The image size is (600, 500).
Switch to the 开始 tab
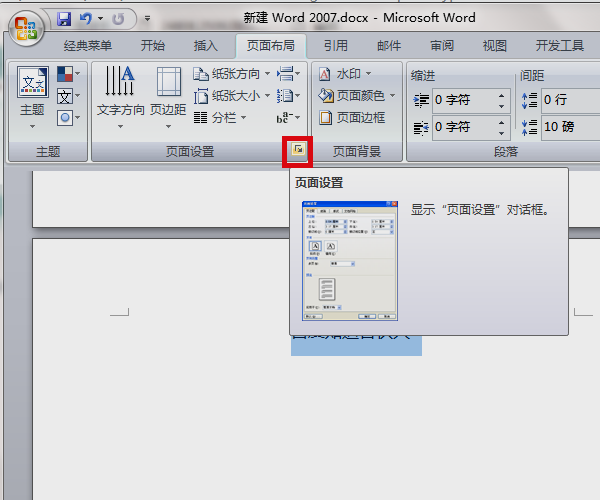point(153,46)
